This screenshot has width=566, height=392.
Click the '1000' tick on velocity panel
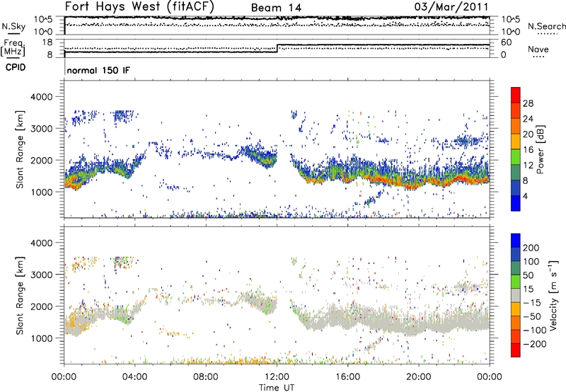(x=41, y=338)
